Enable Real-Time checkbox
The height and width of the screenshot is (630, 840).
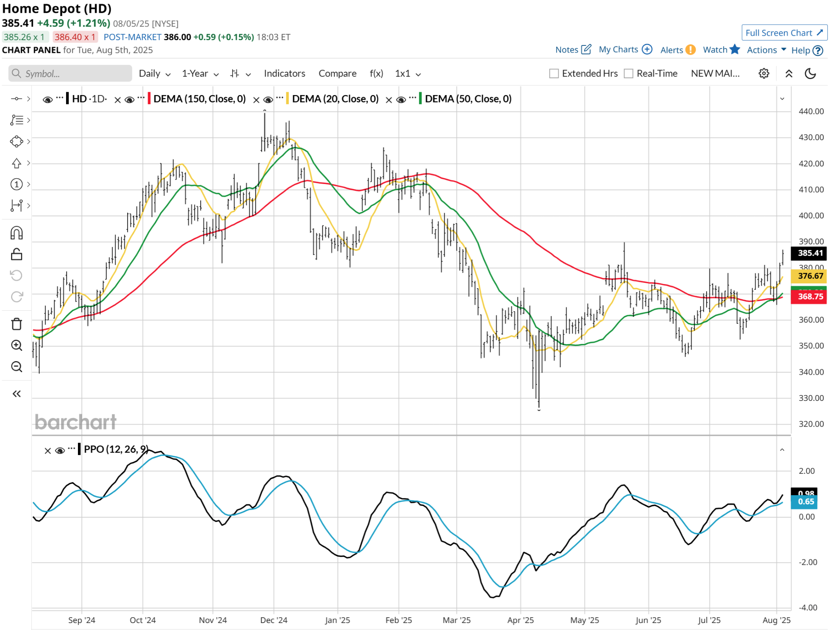[628, 74]
